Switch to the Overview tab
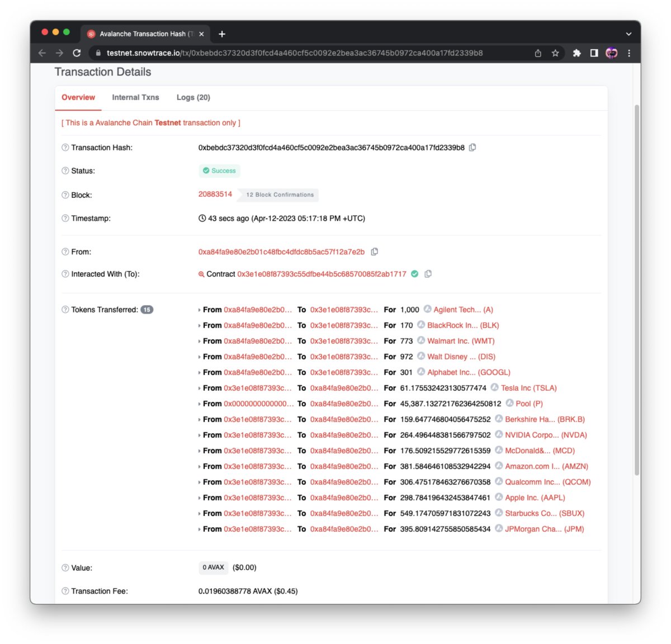 pyautogui.click(x=78, y=97)
